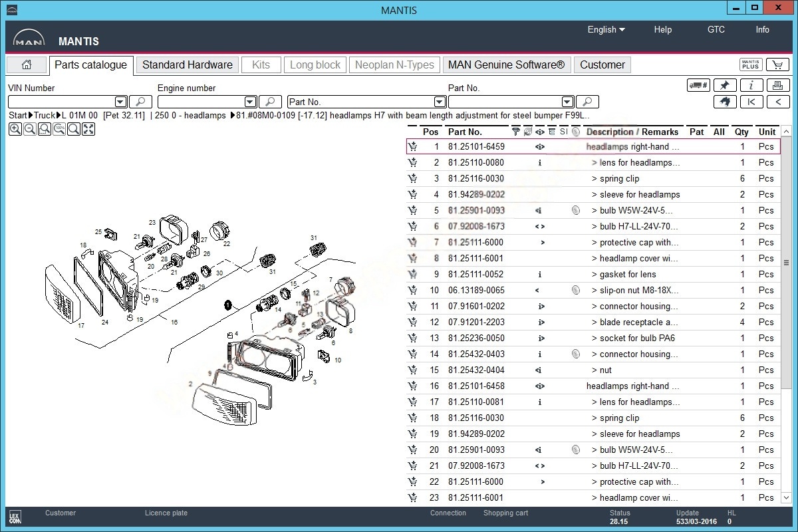Click the GTC link in header
The height and width of the screenshot is (532, 798).
point(716,29)
